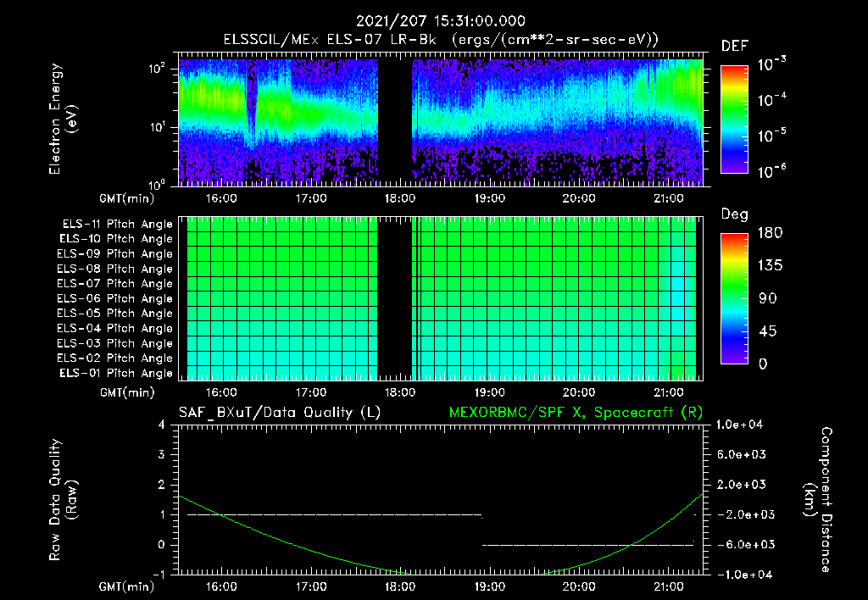Click the ELS-10 Pitch Angle row label
The width and height of the screenshot is (868, 600).
[116, 239]
